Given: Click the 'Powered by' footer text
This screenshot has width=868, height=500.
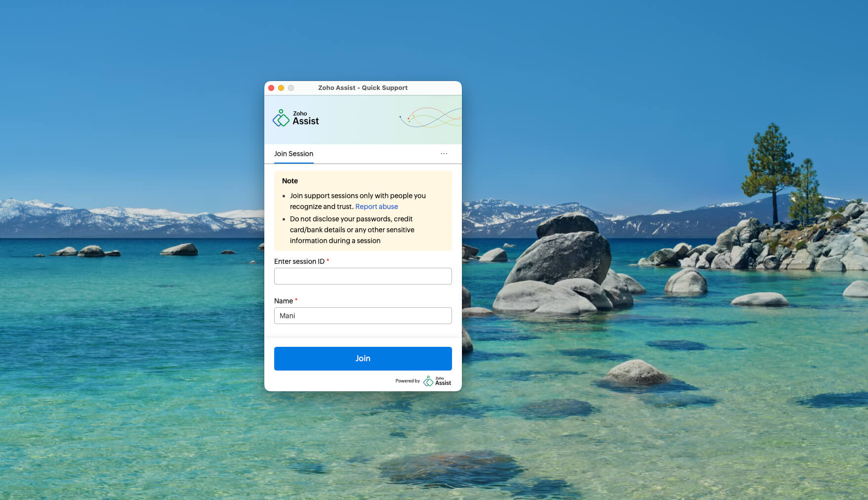Looking at the screenshot, I should coord(408,381).
